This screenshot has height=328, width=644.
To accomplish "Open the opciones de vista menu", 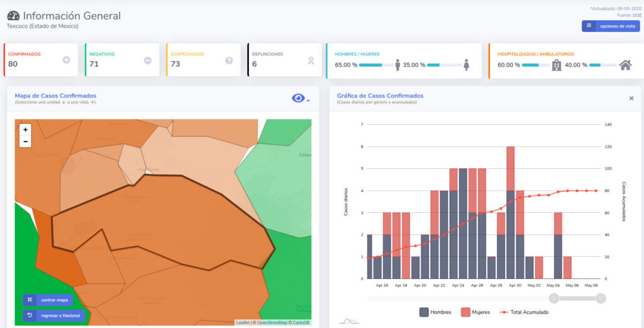I will pos(610,26).
